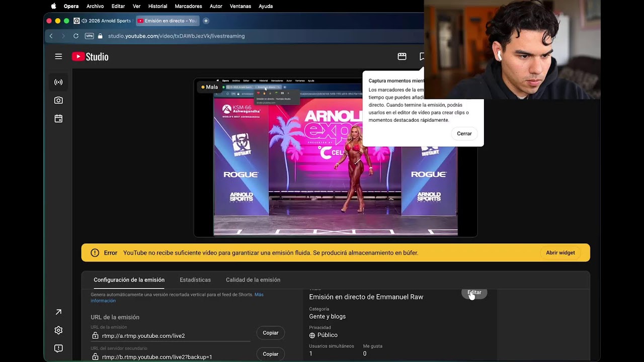Open a new browser tab with plus
This screenshot has width=644, height=362.
coord(206,21)
